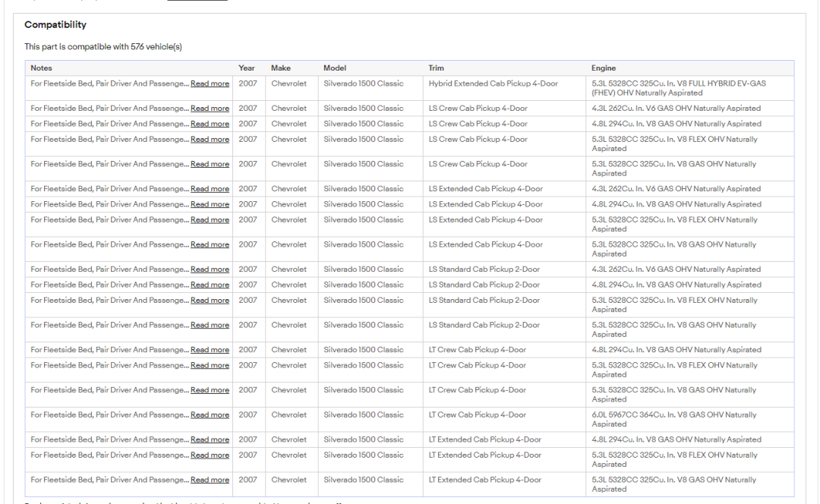Click the Notes column header
820x504 pixels.
[41, 68]
